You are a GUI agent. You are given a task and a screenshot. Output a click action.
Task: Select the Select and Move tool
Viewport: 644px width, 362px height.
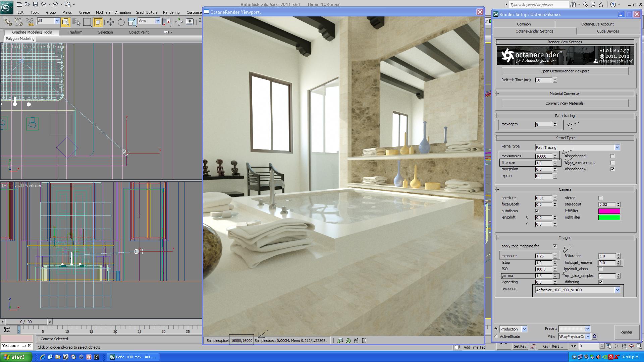(x=110, y=22)
